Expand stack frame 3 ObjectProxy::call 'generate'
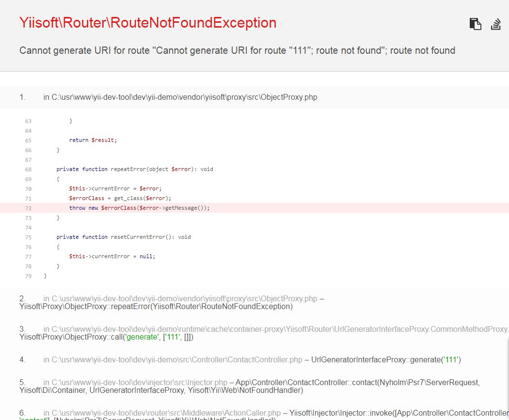Screen dimensions: 509x420 (254, 333)
